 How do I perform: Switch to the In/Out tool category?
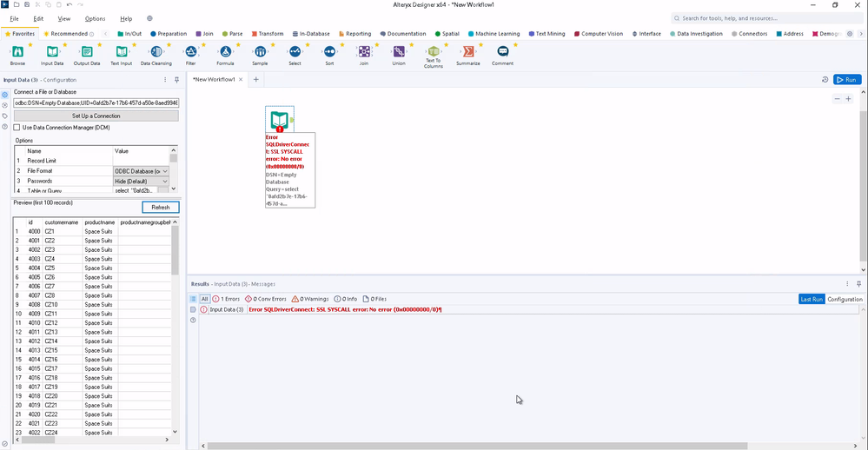[129, 34]
